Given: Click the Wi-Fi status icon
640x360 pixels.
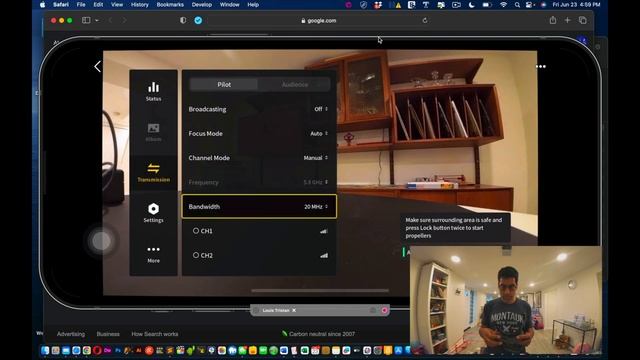Looking at the screenshot, I should (503, 4).
